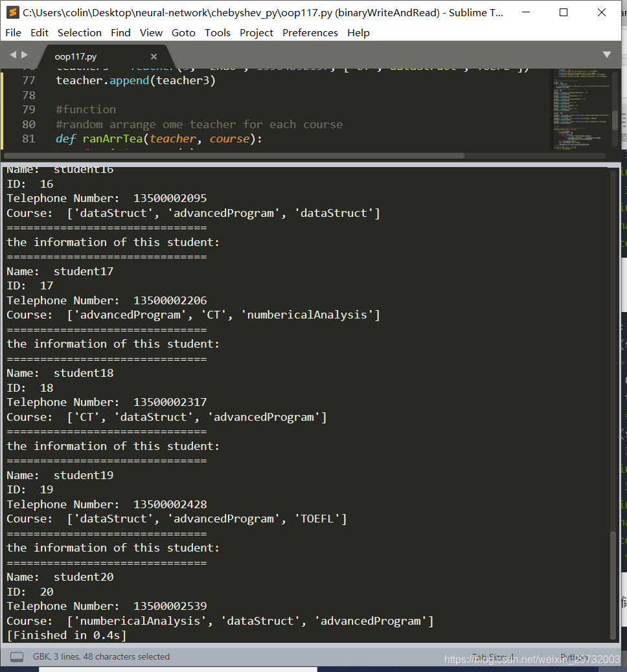
Task: Open the Project menu
Action: [x=256, y=32]
